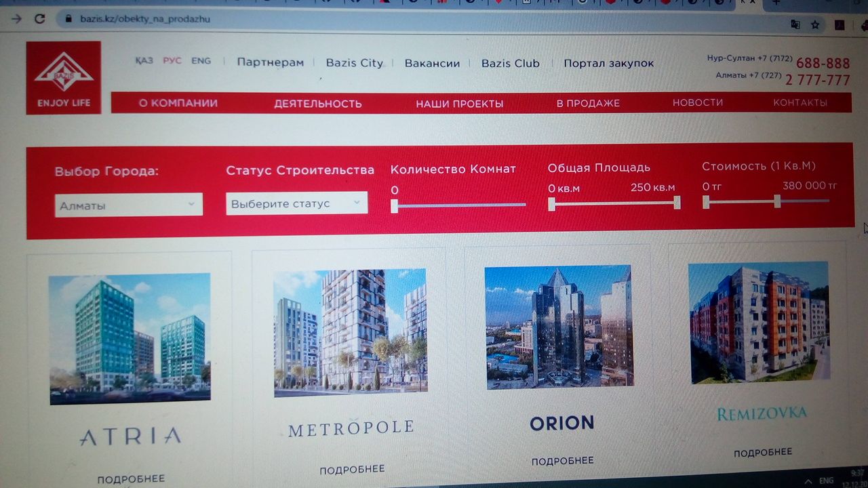Click the Количество Комнат slider handle
This screenshot has width=868, height=488.
pos(394,205)
